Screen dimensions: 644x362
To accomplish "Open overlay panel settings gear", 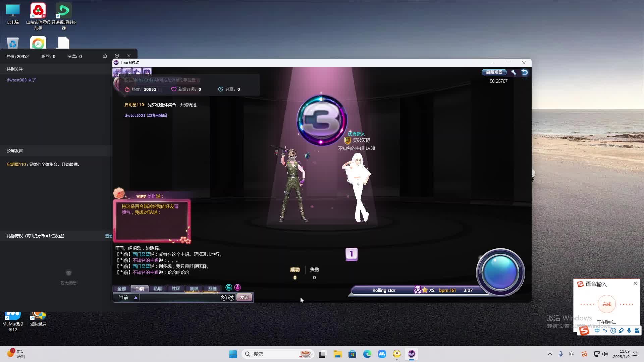I will 117,56.
